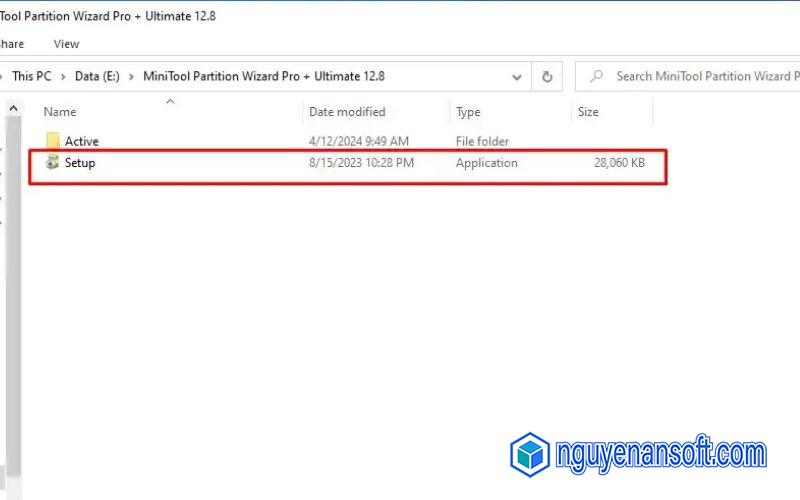Image resolution: width=800 pixels, height=500 pixels.
Task: Click the 28,060 KB size value
Action: click(x=619, y=163)
